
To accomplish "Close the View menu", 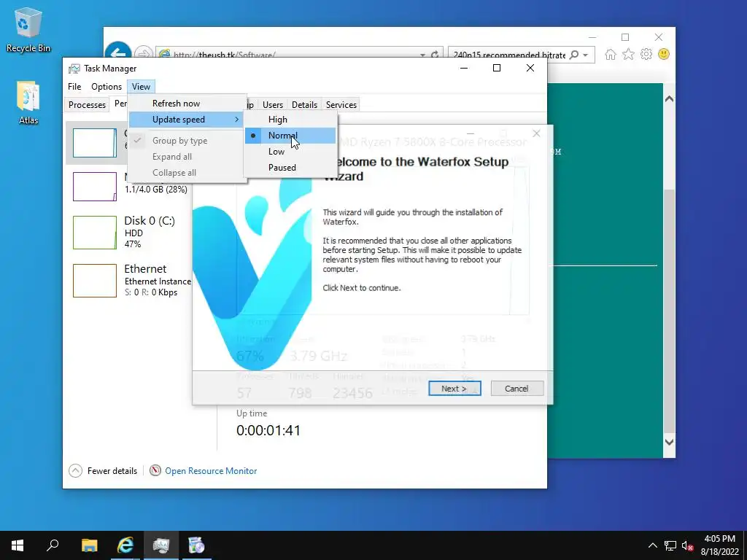I will (x=141, y=87).
